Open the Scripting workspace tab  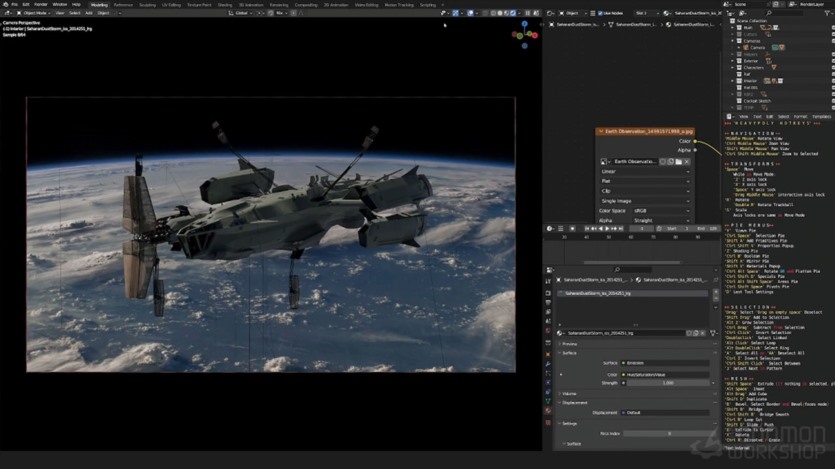click(428, 5)
